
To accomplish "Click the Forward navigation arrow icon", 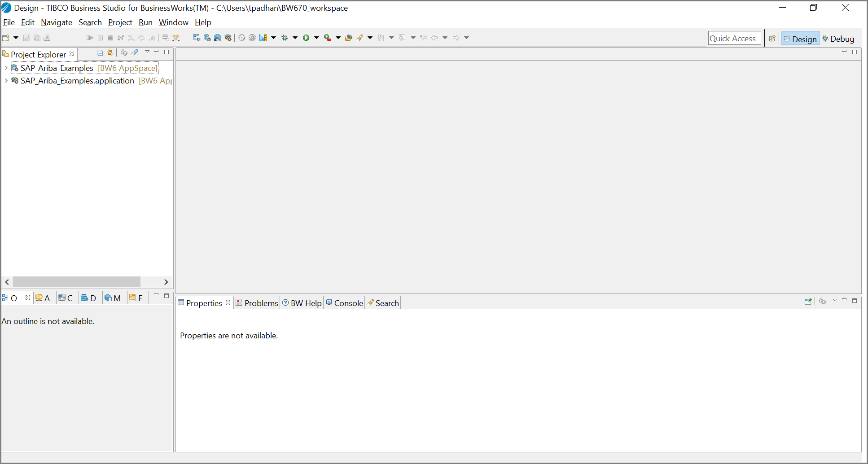I will pos(456,38).
